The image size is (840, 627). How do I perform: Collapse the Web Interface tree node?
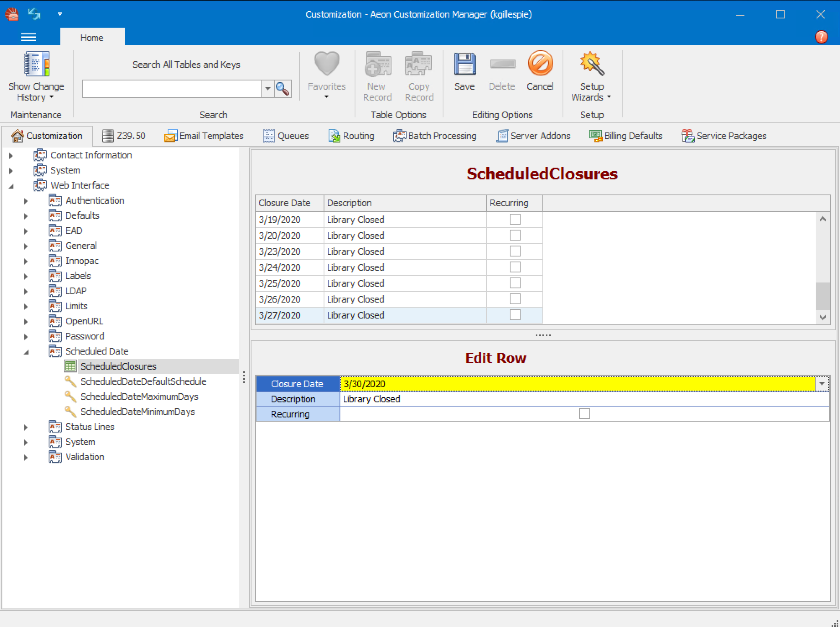tap(12, 185)
